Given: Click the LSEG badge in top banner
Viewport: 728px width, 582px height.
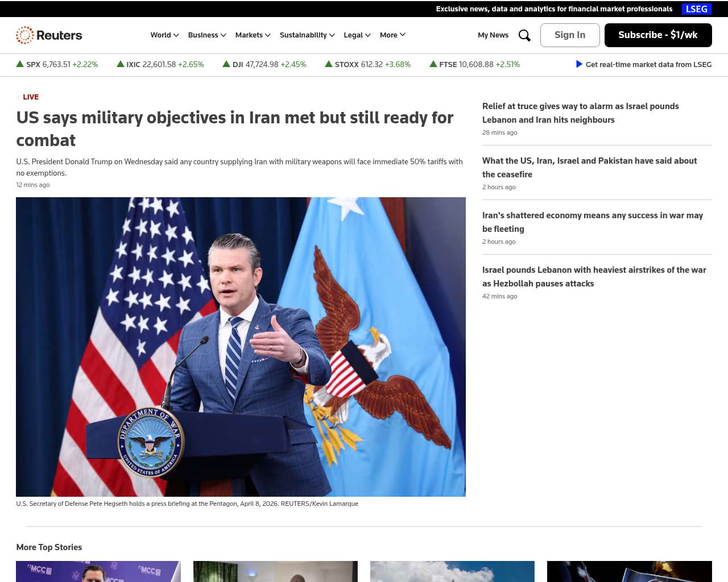Looking at the screenshot, I should [696, 9].
